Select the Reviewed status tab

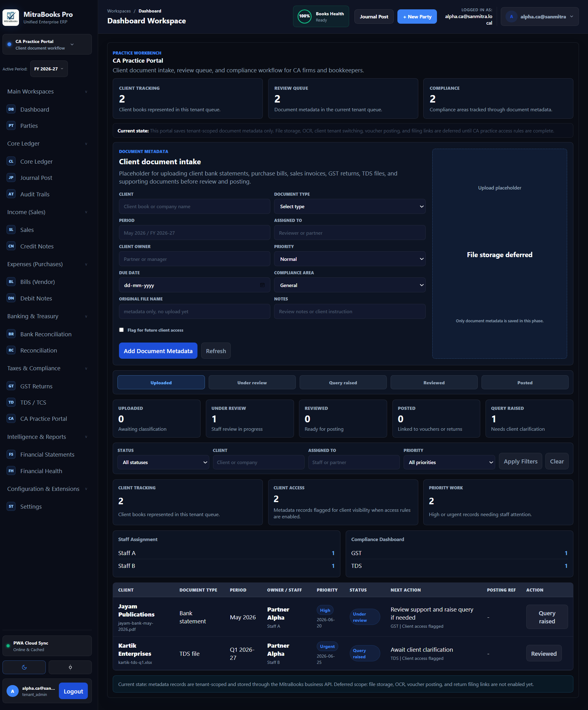(x=434, y=382)
